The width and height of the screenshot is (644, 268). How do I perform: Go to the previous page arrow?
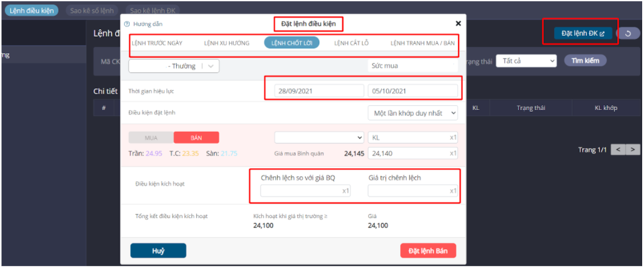(x=618, y=149)
